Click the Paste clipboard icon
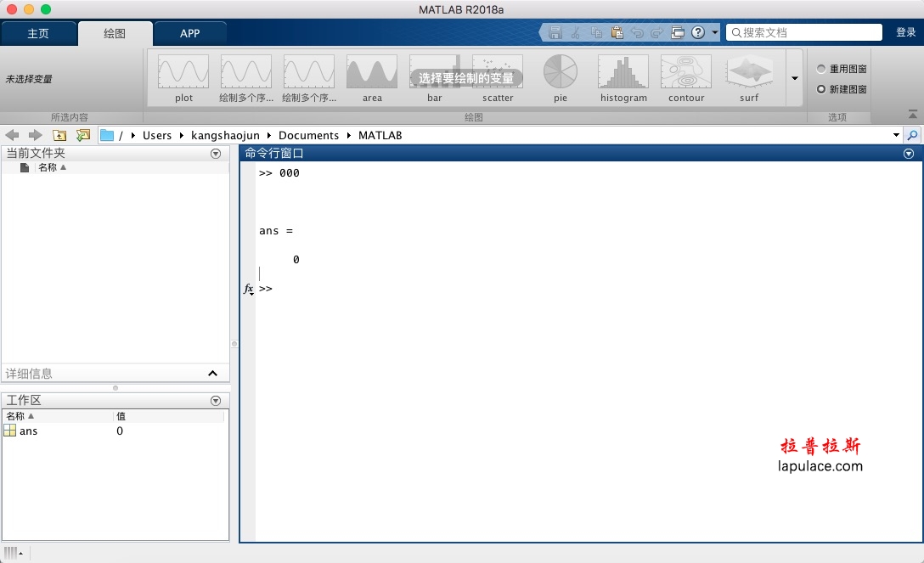This screenshot has height=563, width=924. pos(617,32)
